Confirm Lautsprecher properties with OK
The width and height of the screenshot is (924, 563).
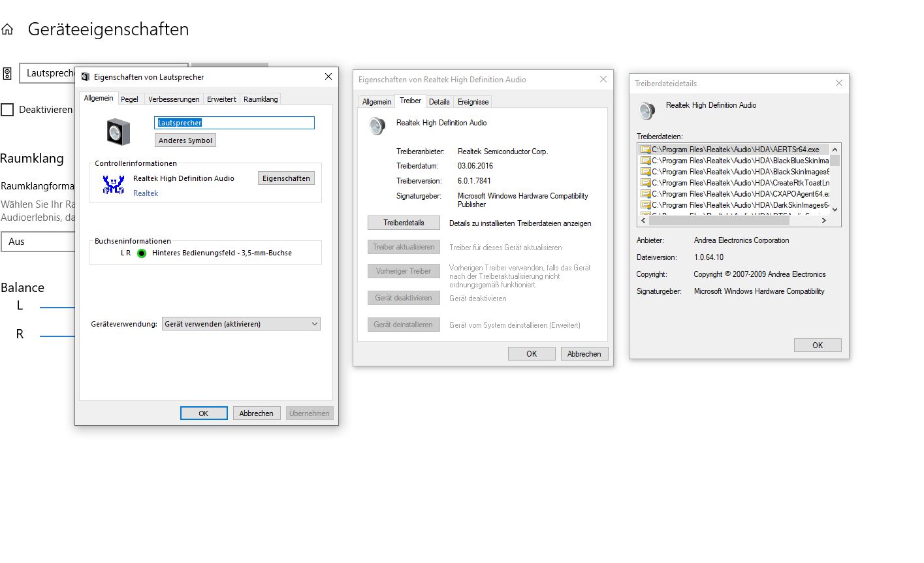(204, 413)
